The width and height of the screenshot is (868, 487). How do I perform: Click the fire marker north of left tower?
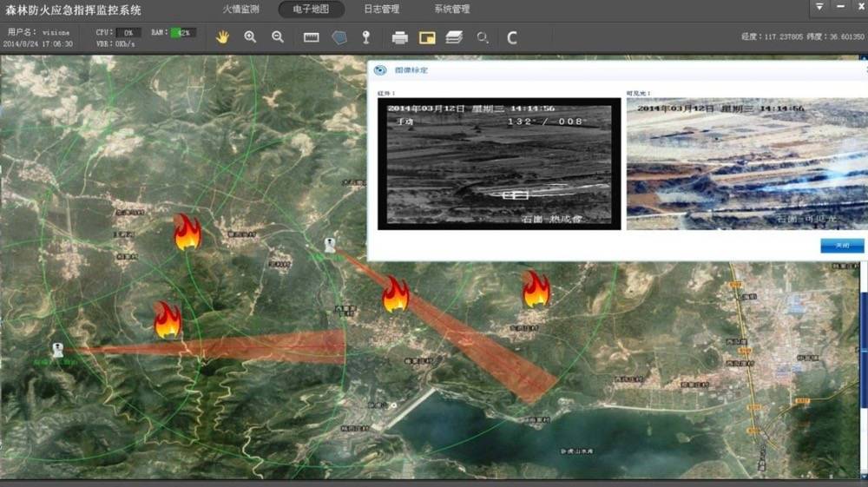click(x=187, y=232)
